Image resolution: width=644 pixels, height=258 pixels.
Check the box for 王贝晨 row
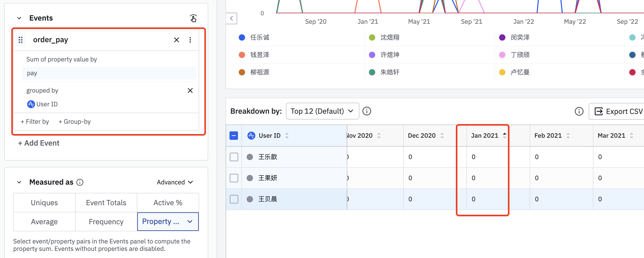coord(234,199)
